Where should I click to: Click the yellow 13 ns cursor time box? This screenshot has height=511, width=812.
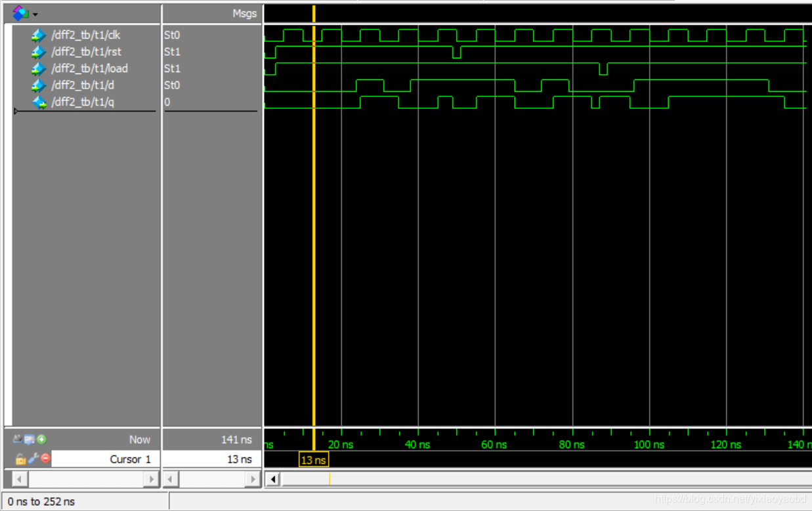point(313,460)
